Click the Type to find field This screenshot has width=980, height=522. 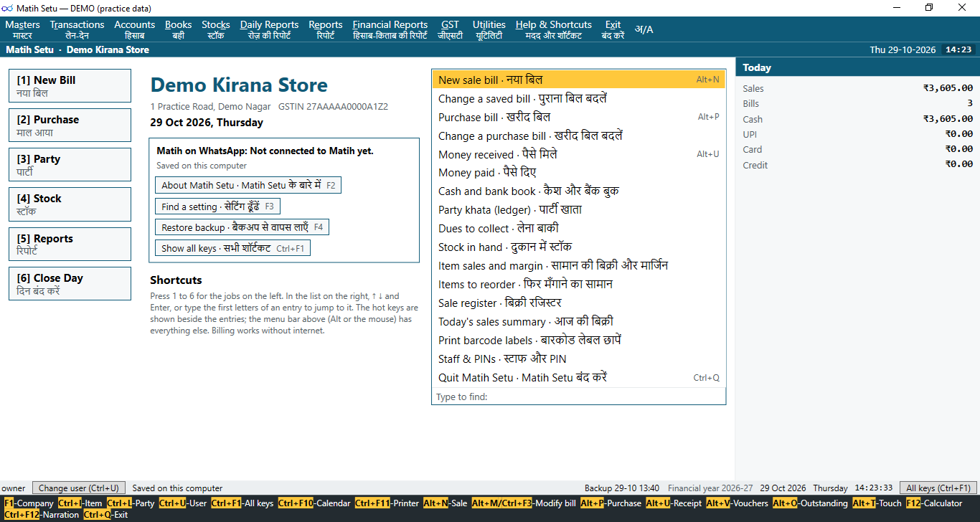point(578,397)
